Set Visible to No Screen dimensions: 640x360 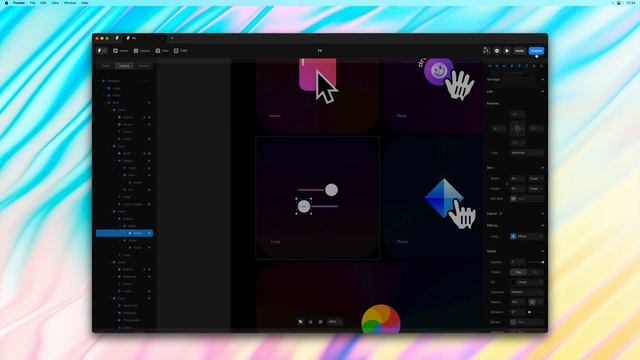pos(536,272)
